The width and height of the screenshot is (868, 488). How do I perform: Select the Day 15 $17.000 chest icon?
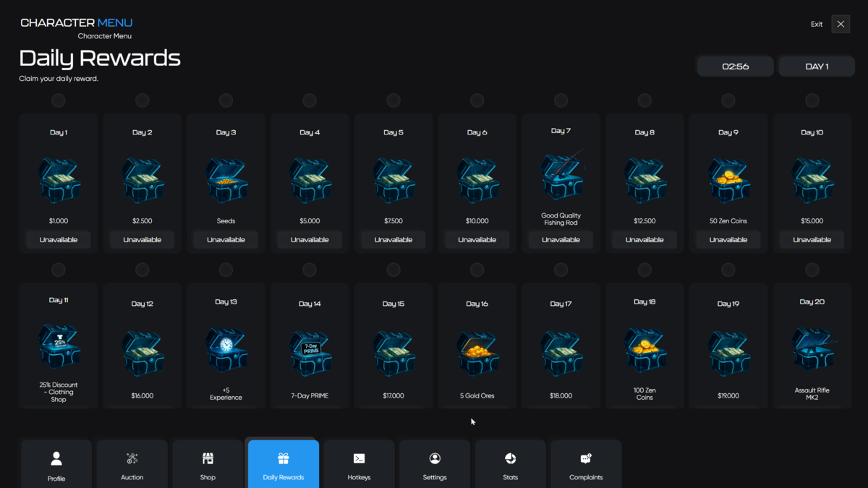click(x=393, y=353)
